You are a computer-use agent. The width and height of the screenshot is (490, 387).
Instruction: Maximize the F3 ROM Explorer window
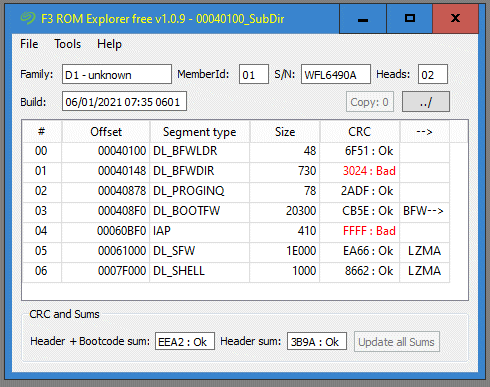pyautogui.click(x=410, y=19)
